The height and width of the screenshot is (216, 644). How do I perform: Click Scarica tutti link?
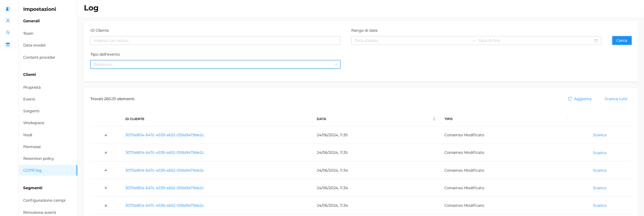tap(616, 99)
